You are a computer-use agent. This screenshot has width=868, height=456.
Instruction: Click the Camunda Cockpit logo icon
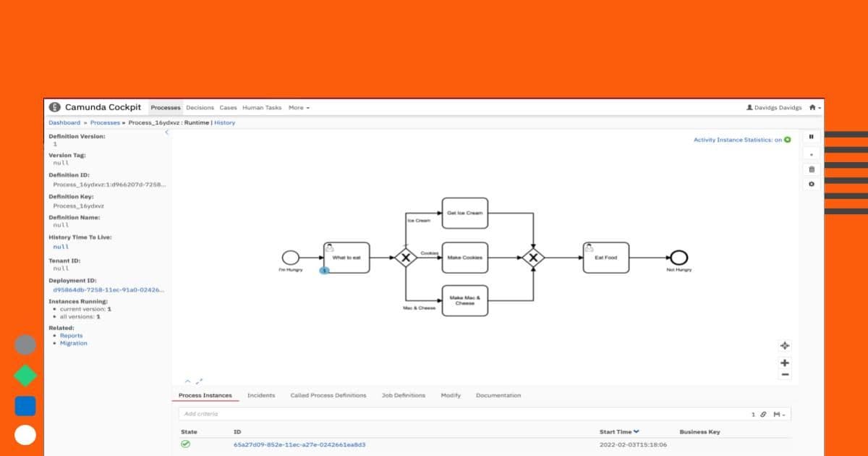(x=55, y=107)
